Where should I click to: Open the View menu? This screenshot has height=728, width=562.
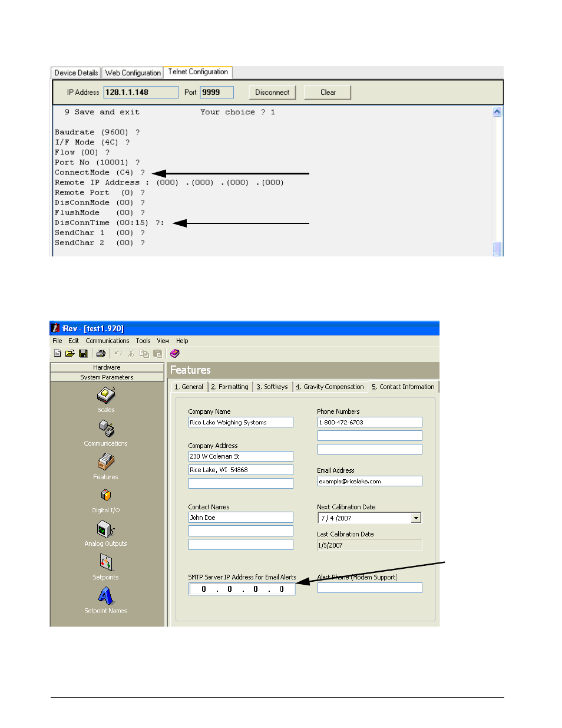[163, 341]
